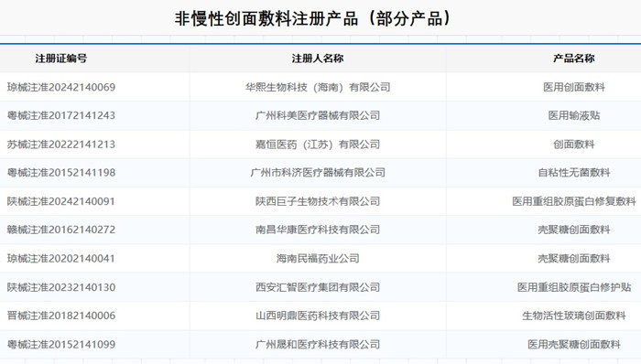Click registrant 南昌华康医疗科技有限公司
The height and width of the screenshot is (364, 641).
tap(318, 230)
